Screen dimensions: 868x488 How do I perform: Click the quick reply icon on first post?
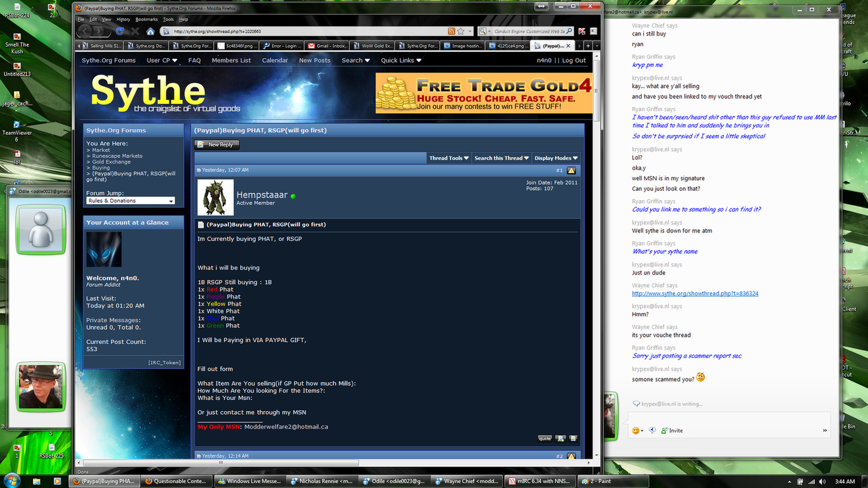click(x=573, y=438)
